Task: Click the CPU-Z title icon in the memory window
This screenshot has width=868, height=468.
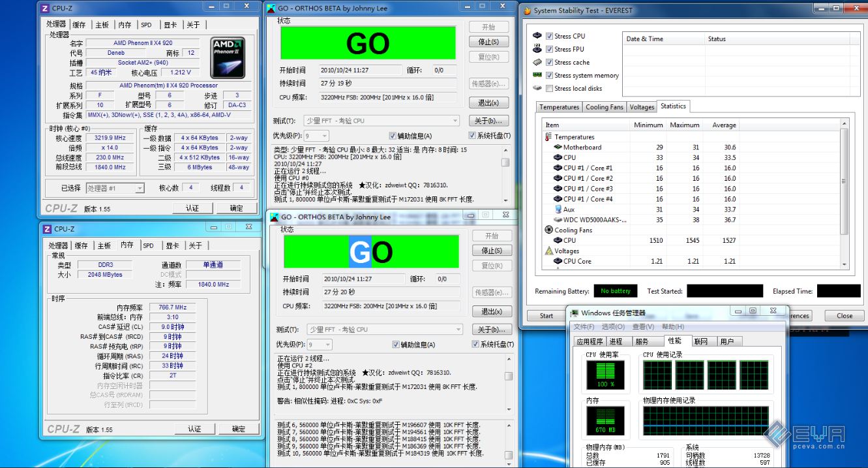Action: click(46, 229)
